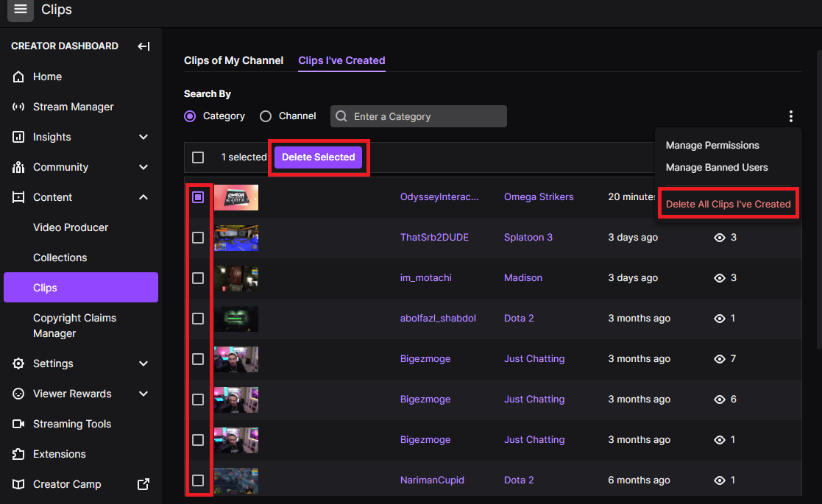The height and width of the screenshot is (504, 822).
Task: Click the Streaming Tools camera icon
Action: [x=18, y=424]
